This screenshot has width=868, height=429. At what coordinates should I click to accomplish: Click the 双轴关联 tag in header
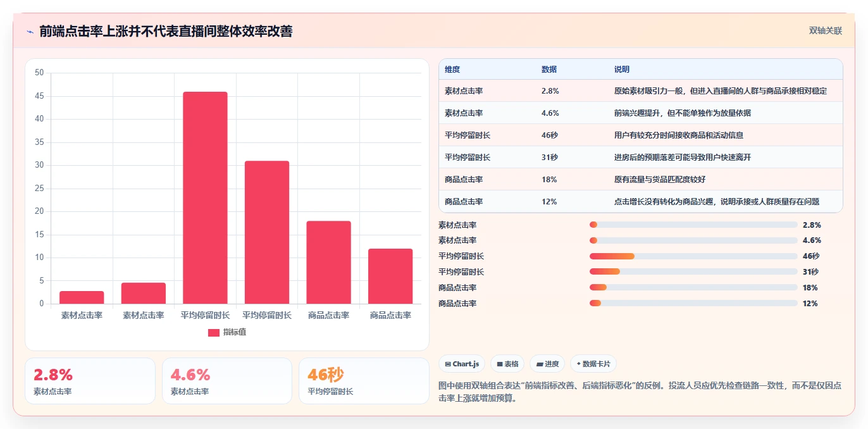click(x=826, y=30)
